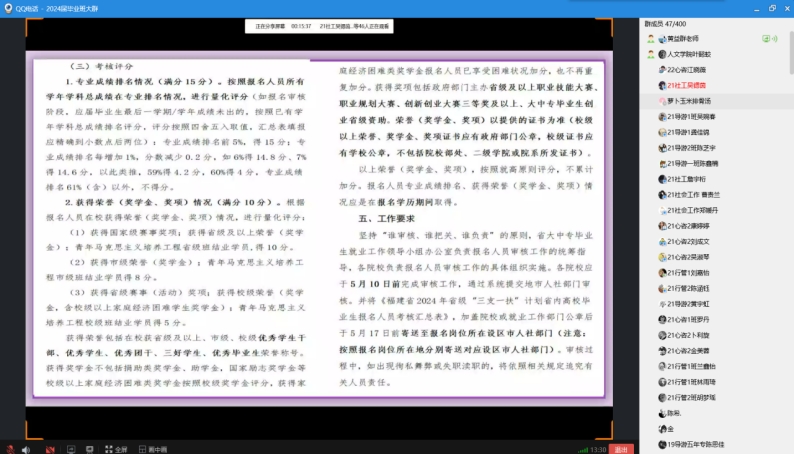Click the admin badge icon next to 黄益群老师
The image size is (794, 454).
pyautogui.click(x=651, y=38)
